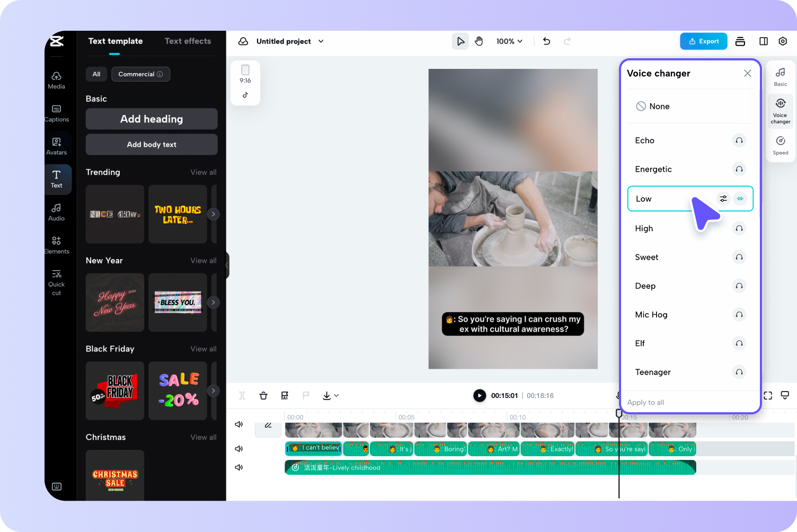This screenshot has width=797, height=532.
Task: Toggle fullscreen preview icon
Action: 768,395
